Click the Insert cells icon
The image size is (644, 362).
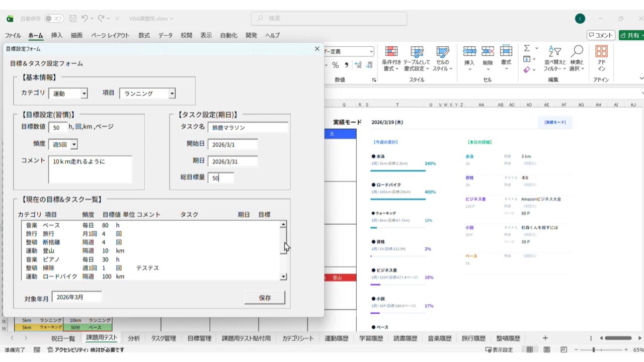469,52
